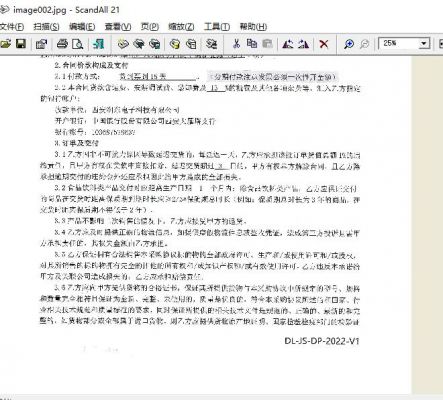Open the 缩放(Z) menu
The height and width of the screenshot is (400, 443).
pos(181,27)
